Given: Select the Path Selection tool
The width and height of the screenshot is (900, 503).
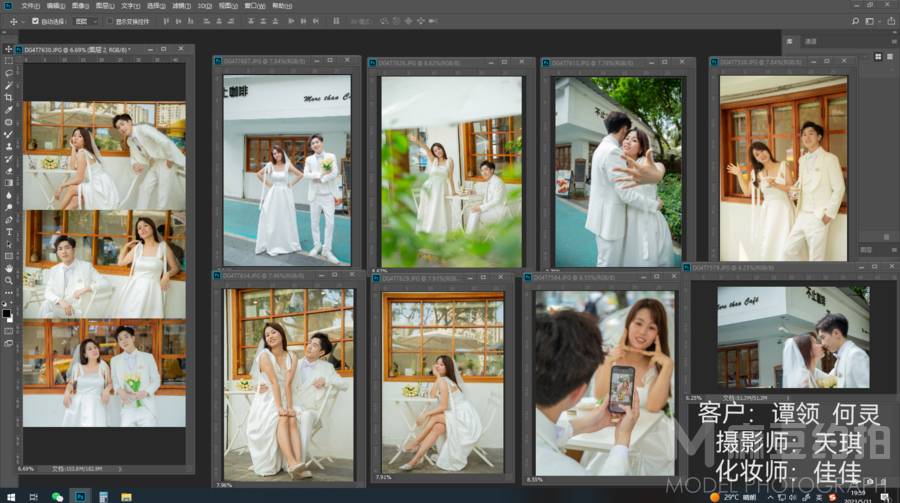Looking at the screenshot, I should click(9, 244).
